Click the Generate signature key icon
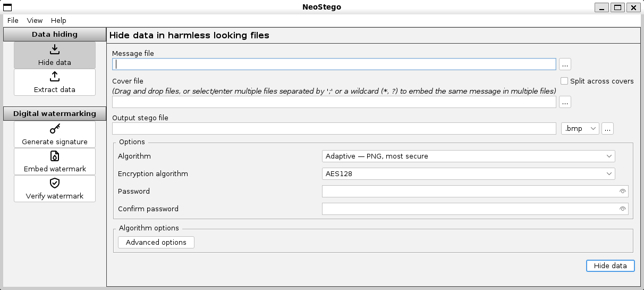The height and width of the screenshot is (290, 644). [x=55, y=129]
